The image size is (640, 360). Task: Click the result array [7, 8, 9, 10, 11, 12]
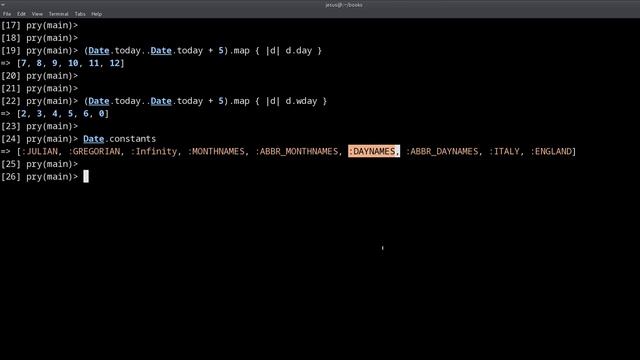click(x=70, y=63)
